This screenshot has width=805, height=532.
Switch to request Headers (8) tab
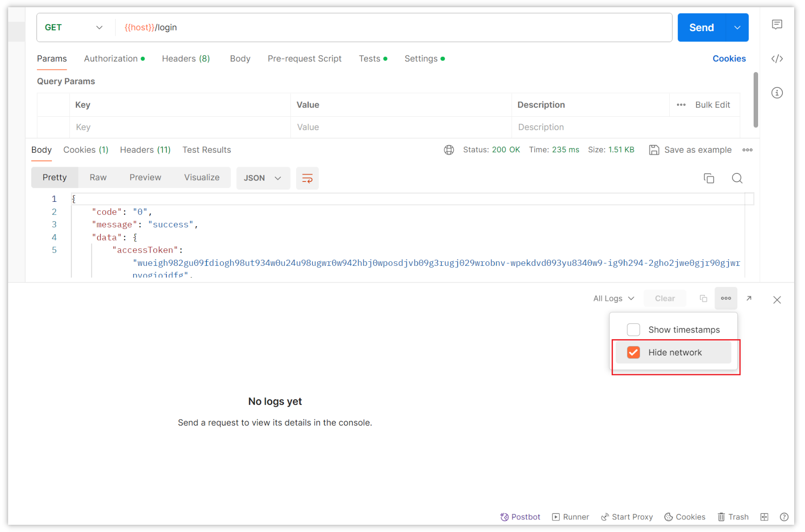click(186, 59)
